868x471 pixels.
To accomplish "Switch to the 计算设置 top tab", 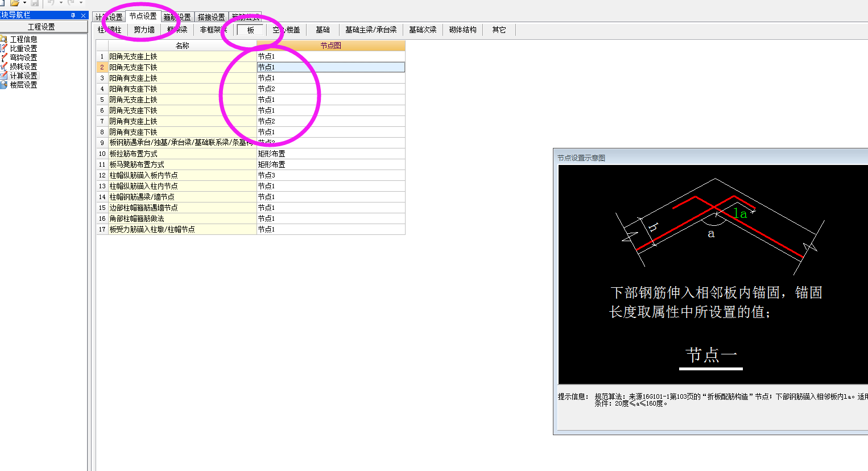I will (109, 17).
